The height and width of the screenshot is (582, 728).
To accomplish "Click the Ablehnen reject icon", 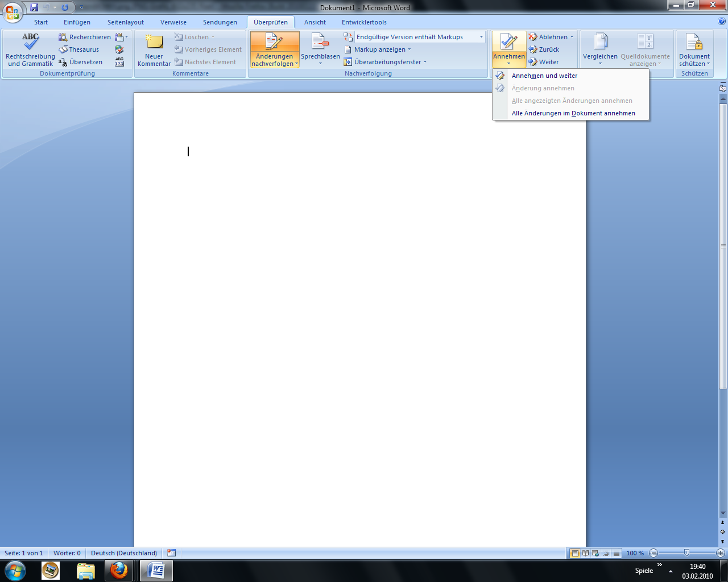I will coord(548,37).
